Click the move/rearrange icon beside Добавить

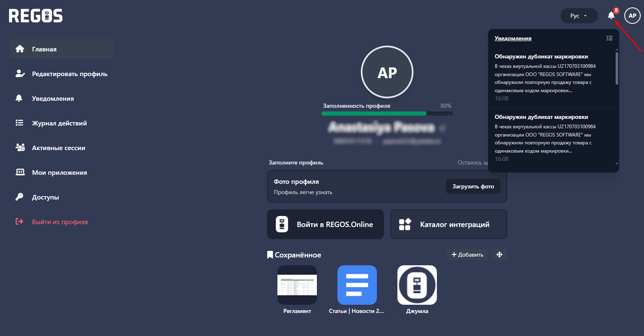pos(499,255)
